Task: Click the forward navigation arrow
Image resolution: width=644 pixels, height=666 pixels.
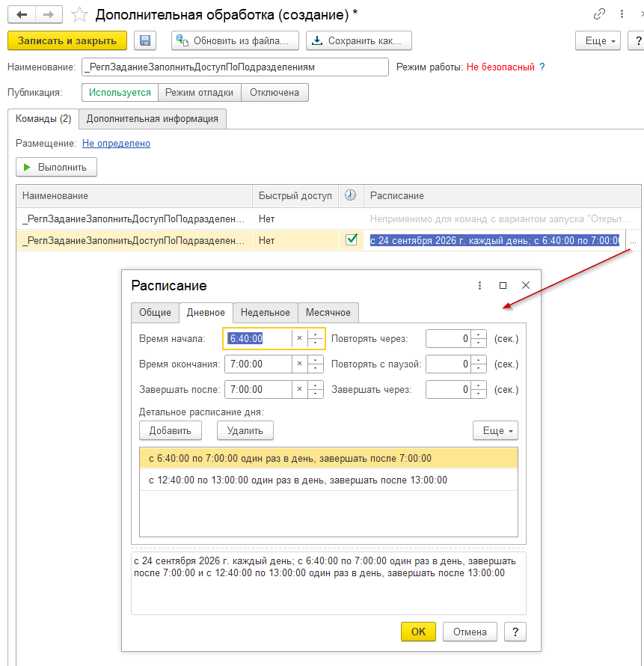Action: (49, 15)
